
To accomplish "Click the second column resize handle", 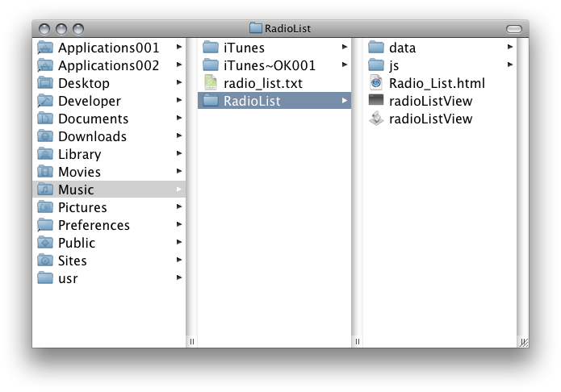I will point(358,341).
